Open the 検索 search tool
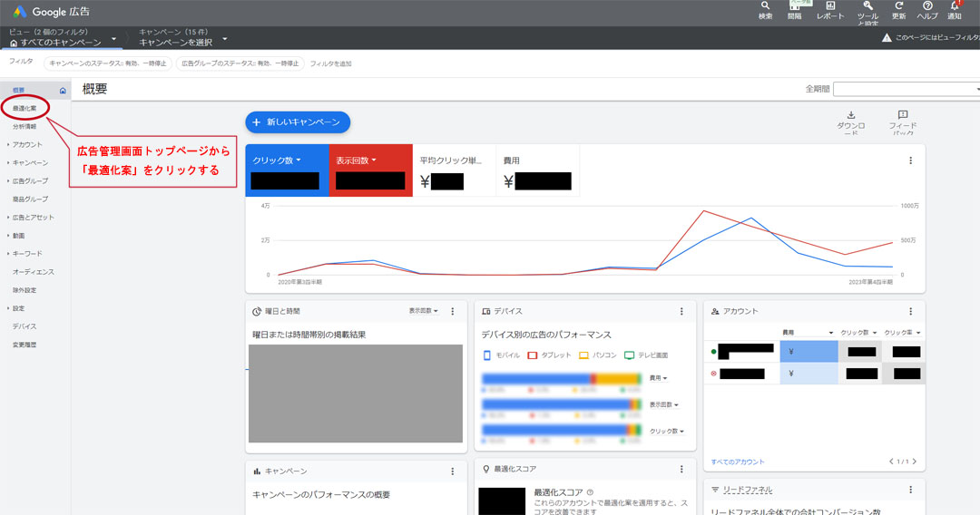This screenshot has width=980, height=515. tap(765, 6)
